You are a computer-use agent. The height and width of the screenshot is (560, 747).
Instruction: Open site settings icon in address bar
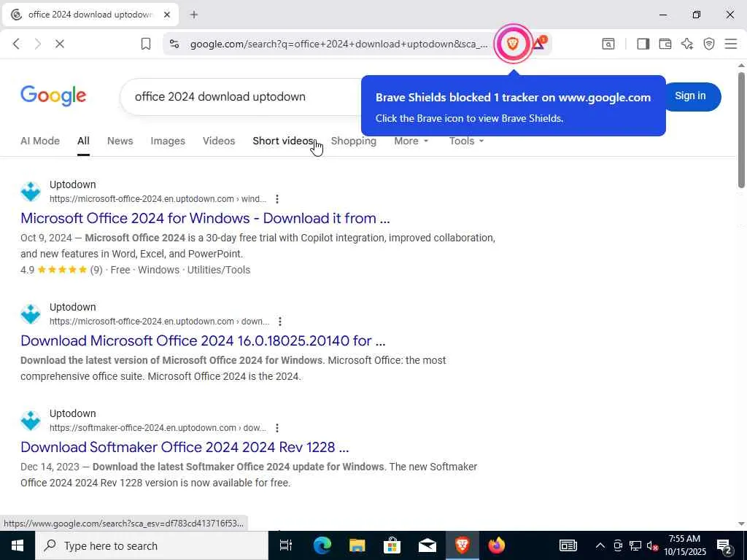point(174,44)
